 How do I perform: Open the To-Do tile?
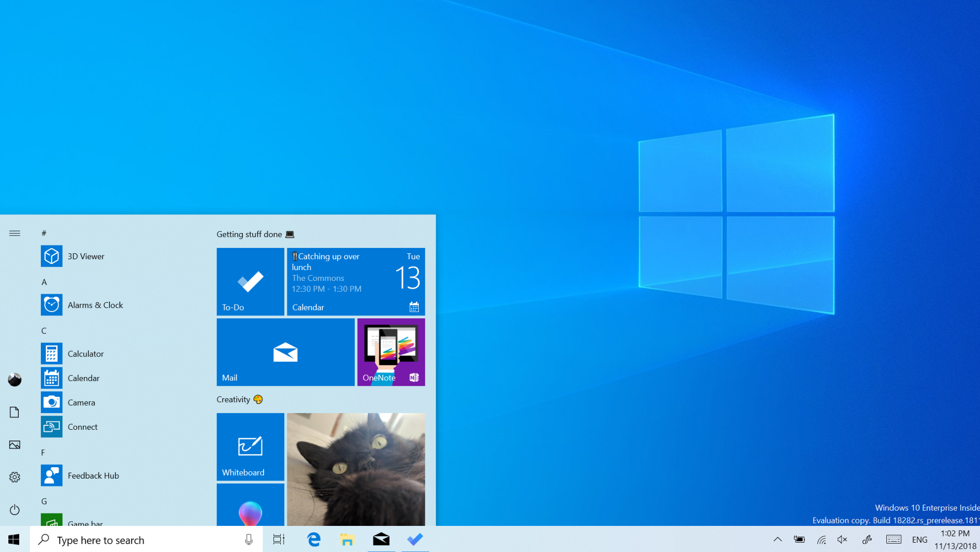(x=250, y=281)
